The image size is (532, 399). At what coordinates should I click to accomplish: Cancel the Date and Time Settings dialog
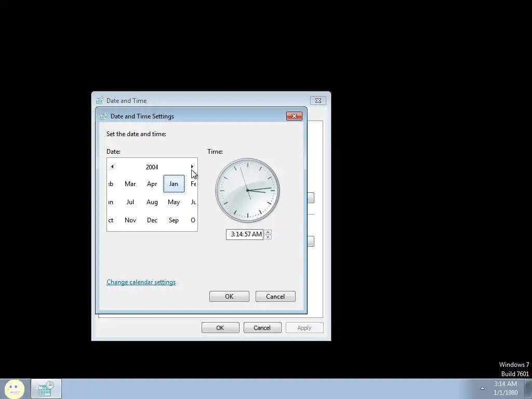click(275, 296)
